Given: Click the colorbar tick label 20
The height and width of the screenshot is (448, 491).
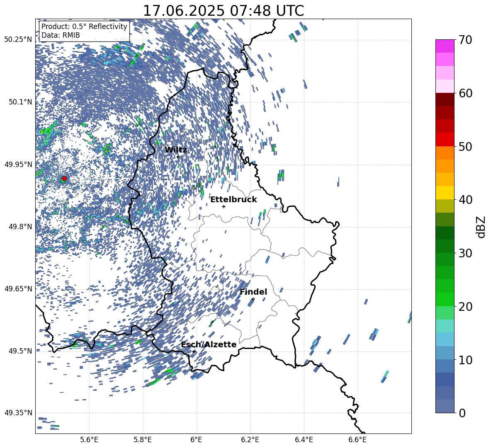Looking at the screenshot, I should pyautogui.click(x=465, y=307).
